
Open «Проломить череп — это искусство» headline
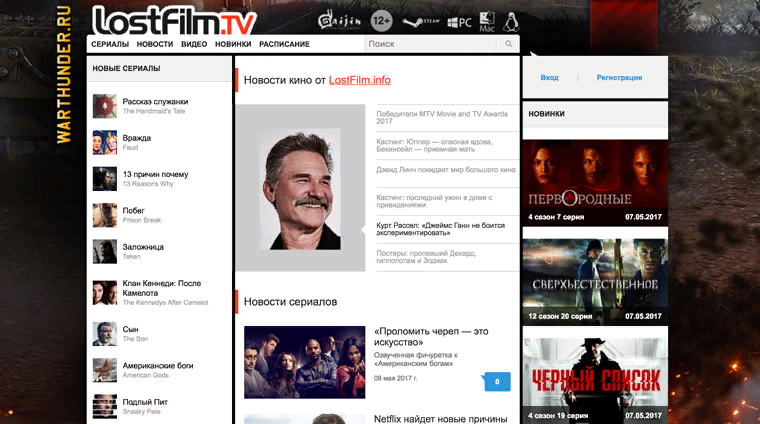pos(431,337)
